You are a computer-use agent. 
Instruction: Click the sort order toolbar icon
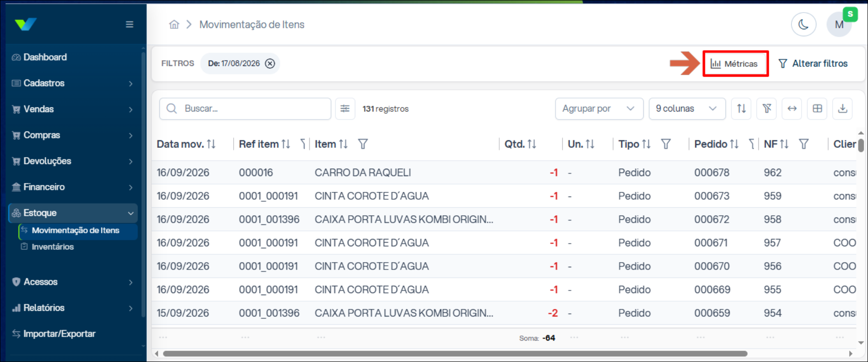(741, 109)
